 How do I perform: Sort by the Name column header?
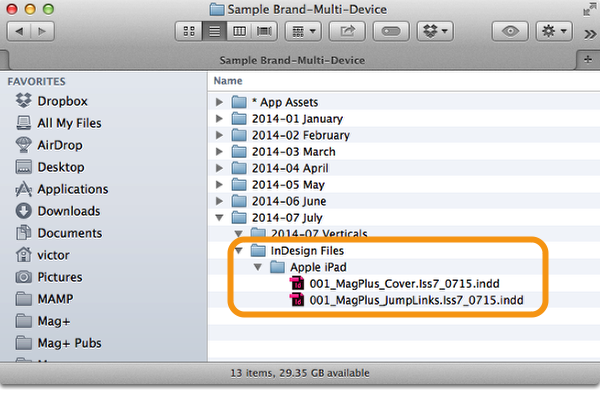[228, 81]
